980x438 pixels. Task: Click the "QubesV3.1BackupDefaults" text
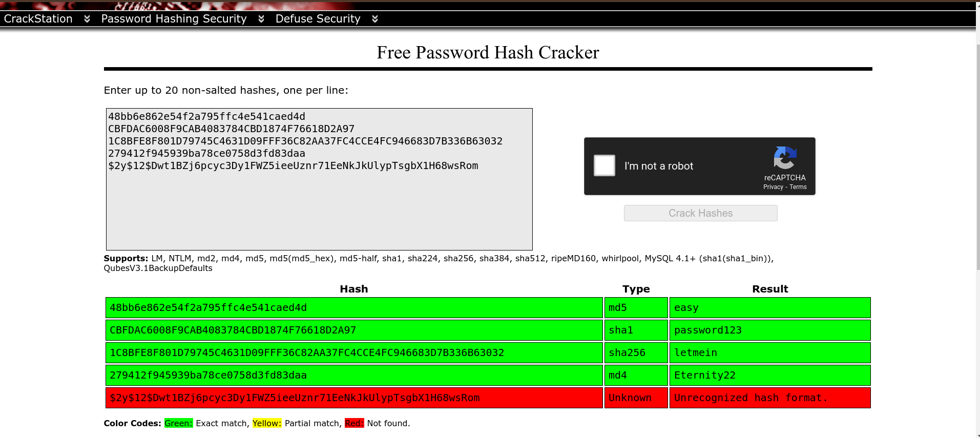[x=158, y=268]
